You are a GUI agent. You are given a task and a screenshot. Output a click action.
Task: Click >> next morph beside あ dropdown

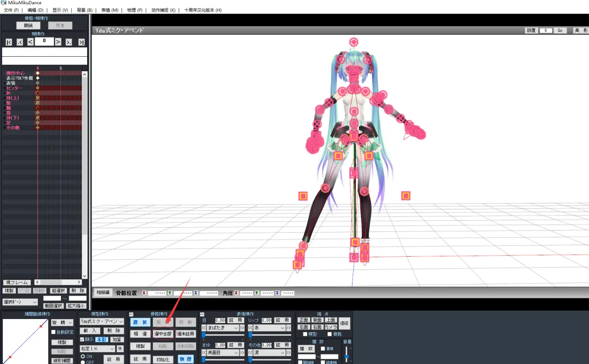(x=288, y=328)
